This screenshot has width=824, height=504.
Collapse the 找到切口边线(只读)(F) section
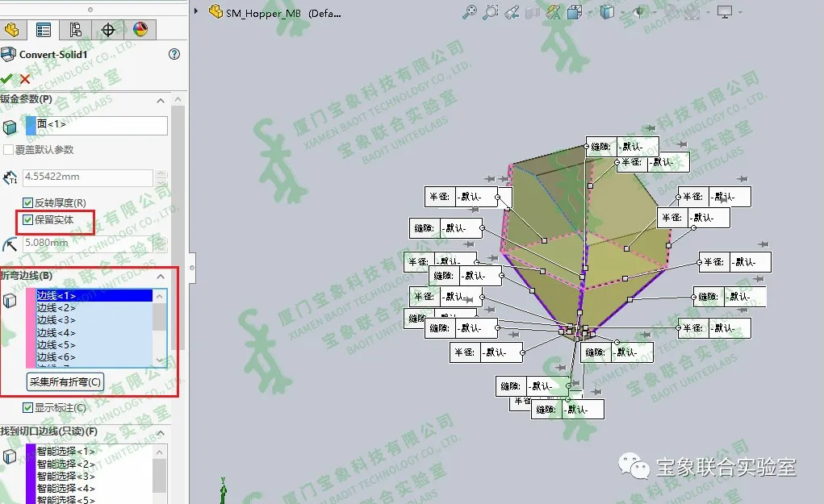click(161, 432)
